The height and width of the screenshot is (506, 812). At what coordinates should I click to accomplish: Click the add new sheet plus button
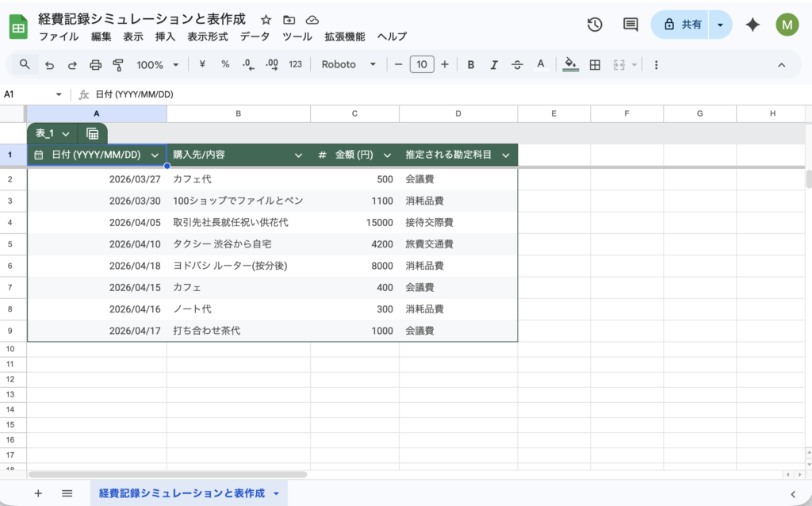(38, 493)
